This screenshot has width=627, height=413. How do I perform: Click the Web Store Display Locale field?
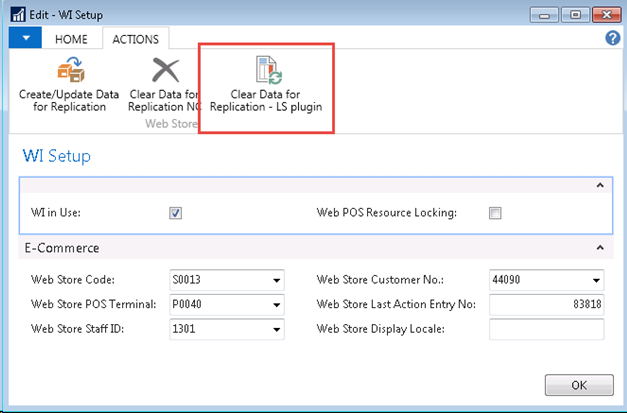(547, 329)
